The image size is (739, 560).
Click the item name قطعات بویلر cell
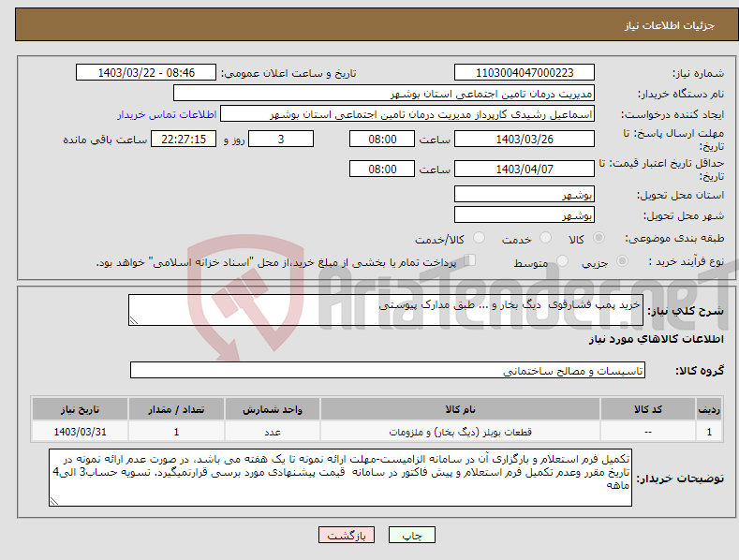(460, 432)
